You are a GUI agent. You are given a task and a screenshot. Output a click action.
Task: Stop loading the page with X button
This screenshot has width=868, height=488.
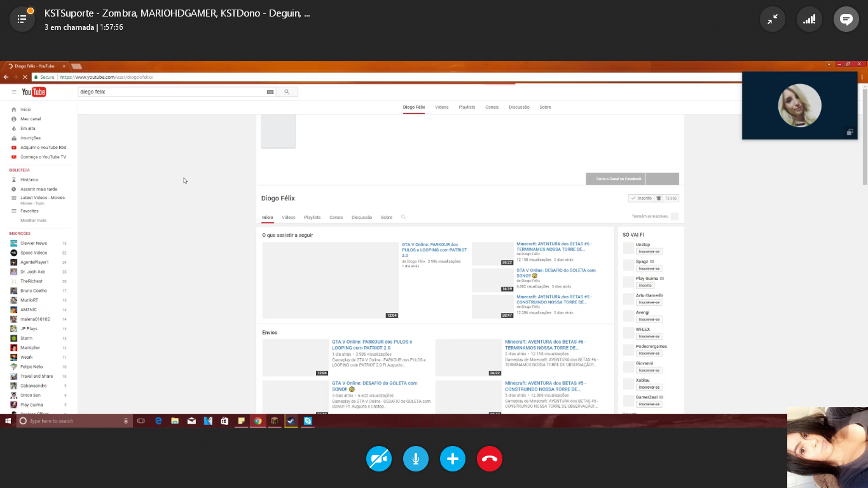click(25, 77)
